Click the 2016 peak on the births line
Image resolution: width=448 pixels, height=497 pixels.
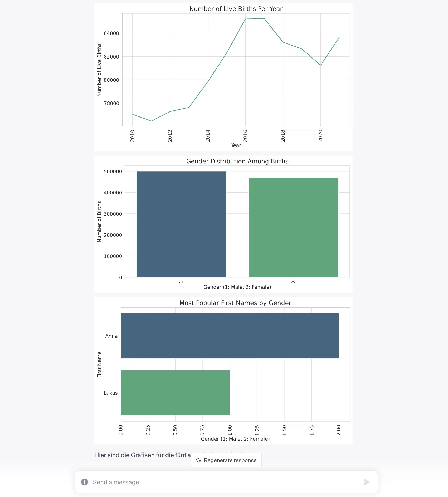246,19
